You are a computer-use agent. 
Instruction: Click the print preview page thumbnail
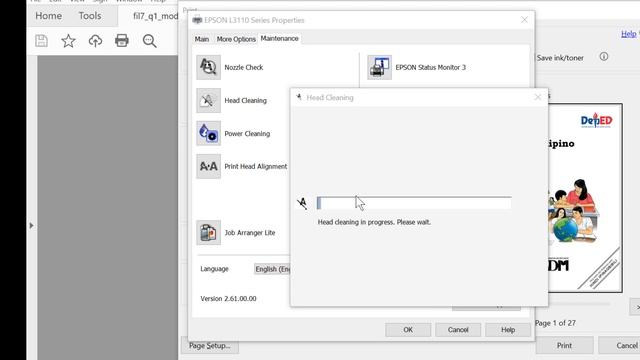tap(585, 198)
